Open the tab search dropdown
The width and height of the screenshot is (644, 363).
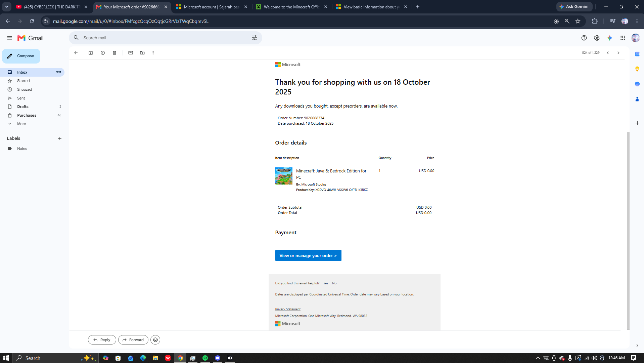7,7
